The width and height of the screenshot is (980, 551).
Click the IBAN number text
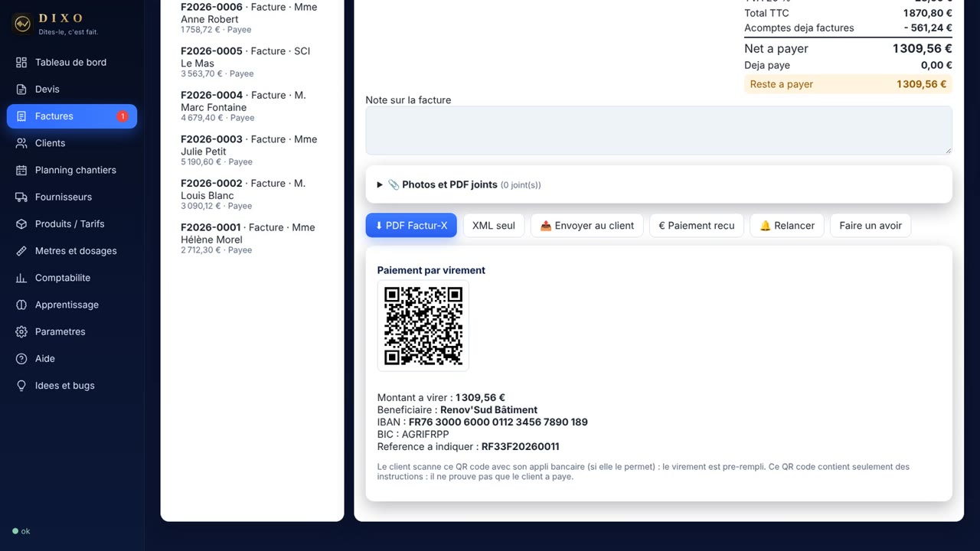click(x=498, y=422)
